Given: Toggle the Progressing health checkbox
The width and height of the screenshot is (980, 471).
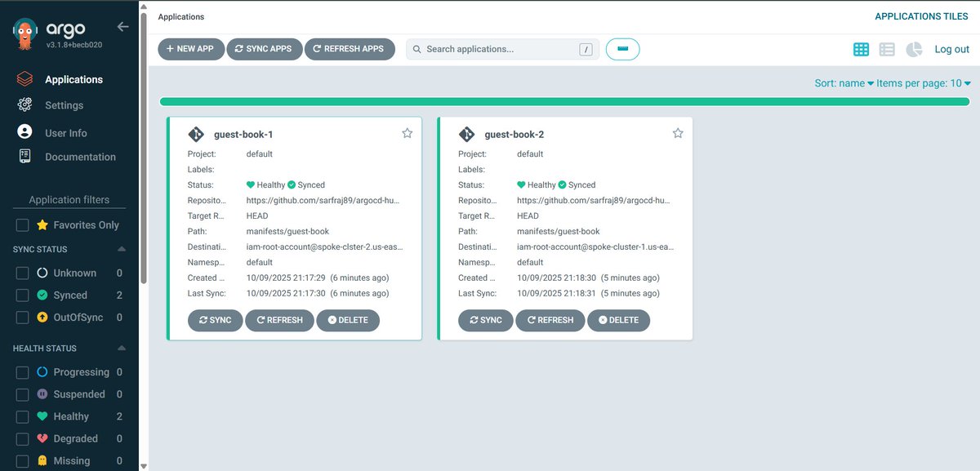Looking at the screenshot, I should [x=23, y=372].
